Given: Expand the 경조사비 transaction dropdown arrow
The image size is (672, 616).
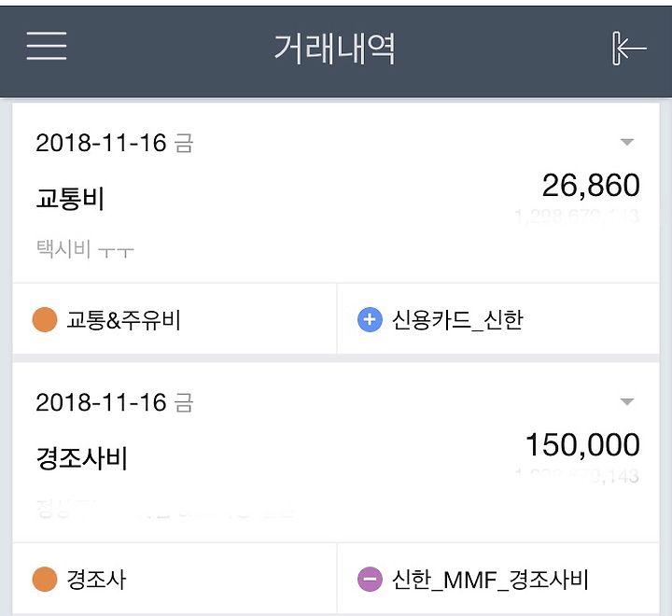Looking at the screenshot, I should (x=626, y=401).
